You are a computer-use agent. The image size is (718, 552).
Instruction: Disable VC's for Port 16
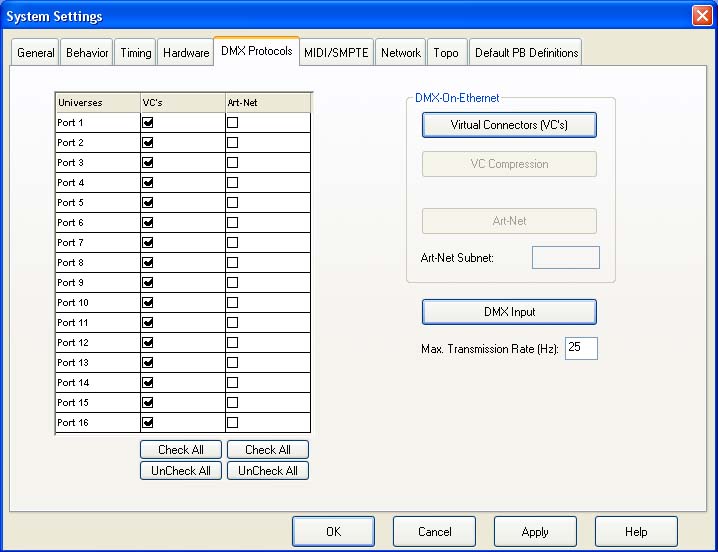click(148, 422)
